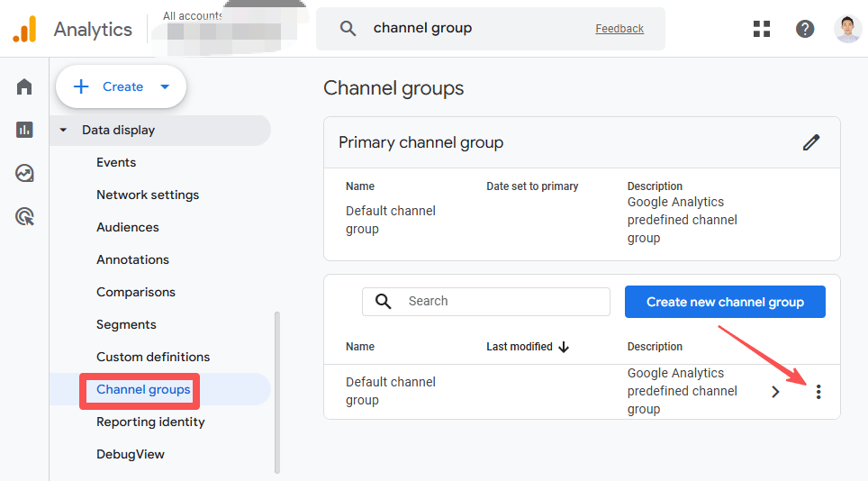Open the Advertising icon in sidebar
Viewport: 868px width, 481px height.
(24, 216)
